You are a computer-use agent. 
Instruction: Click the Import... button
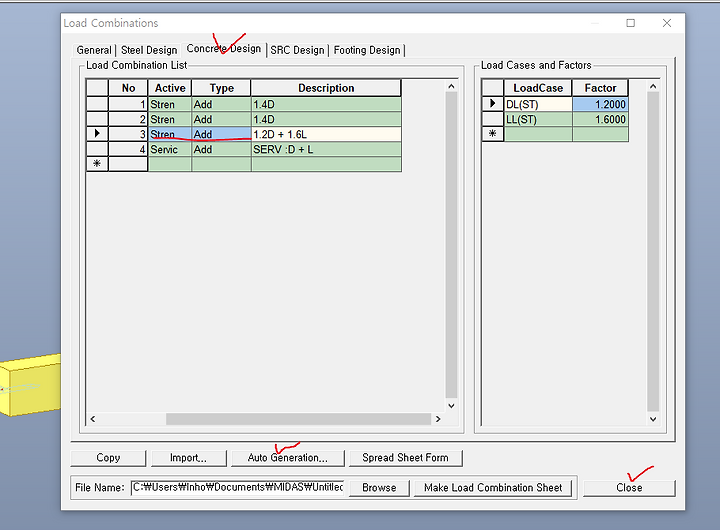pyautogui.click(x=188, y=458)
